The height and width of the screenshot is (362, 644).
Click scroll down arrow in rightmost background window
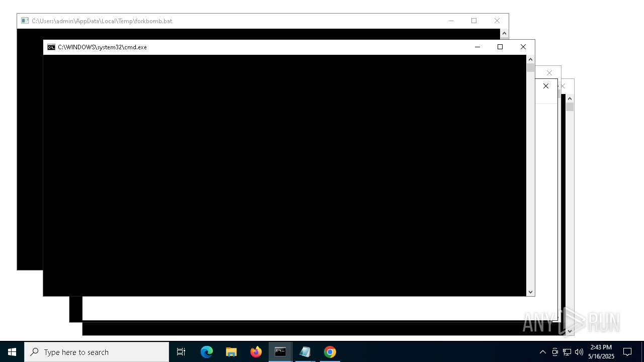tap(570, 331)
